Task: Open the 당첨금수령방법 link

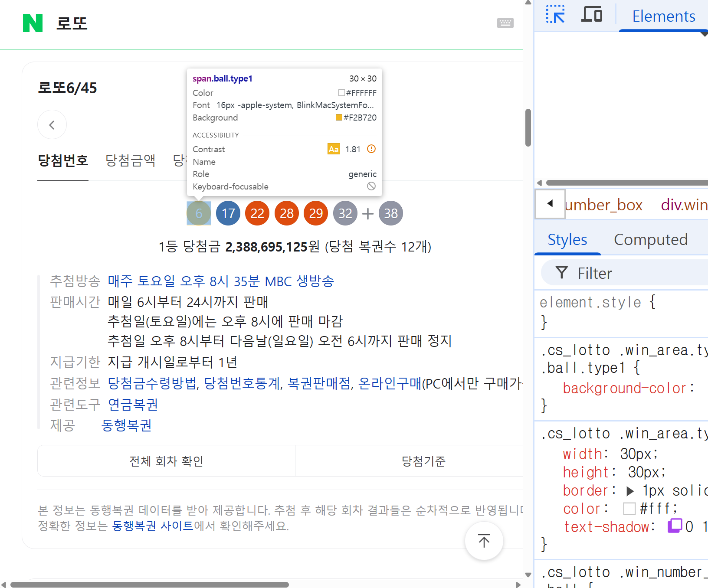Action: coord(152,383)
